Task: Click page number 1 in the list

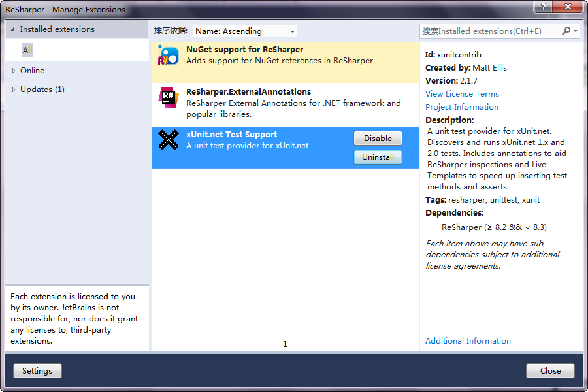Action: coord(285,344)
